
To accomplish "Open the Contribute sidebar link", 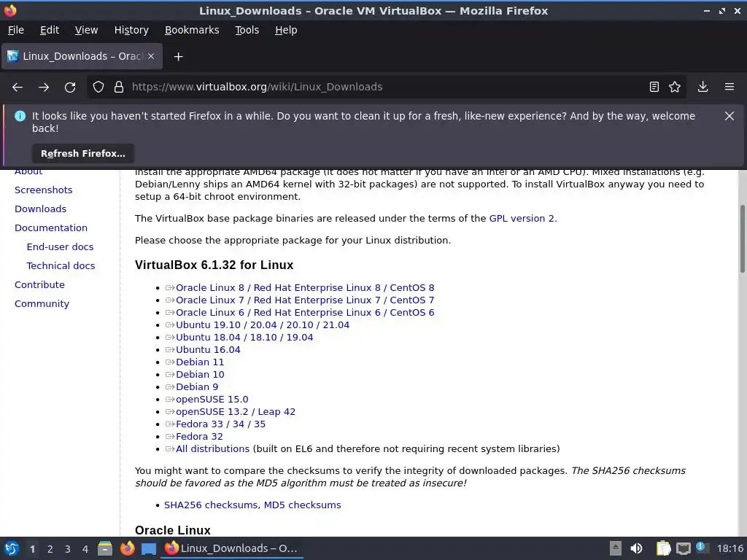I will (39, 285).
